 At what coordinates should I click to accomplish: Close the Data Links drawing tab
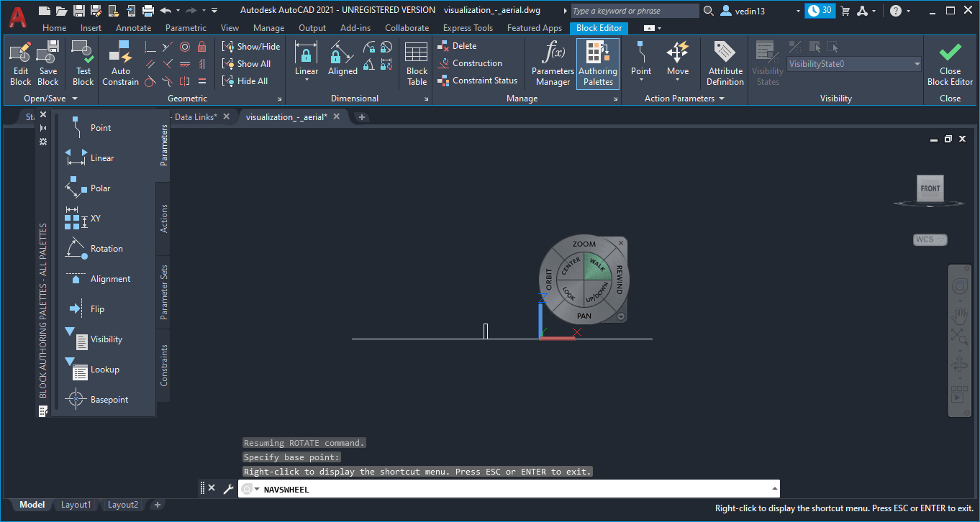(226, 116)
